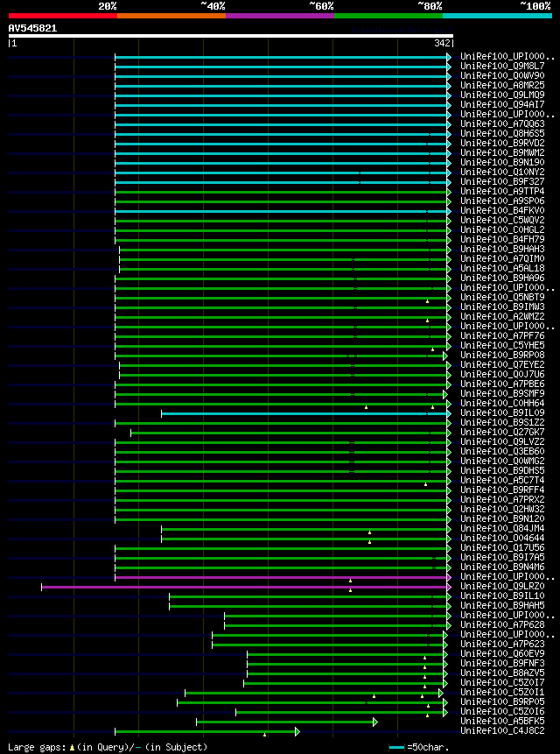The image size is (560, 754).
Task: Open the UniRef100_B9IMW3 entry
Action: tap(502, 307)
